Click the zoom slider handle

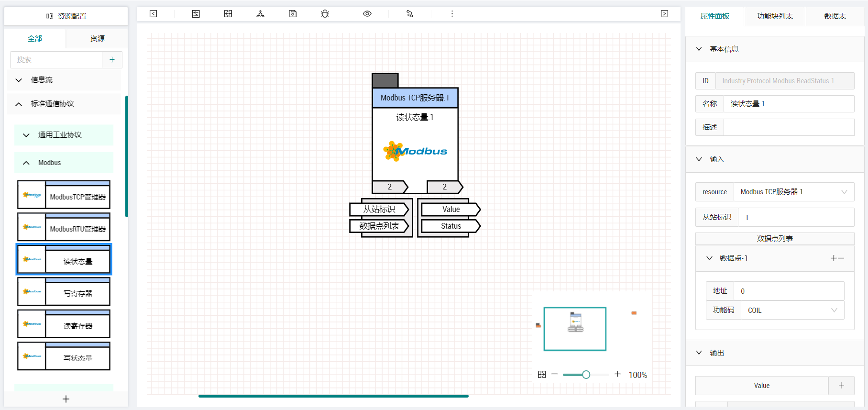point(586,375)
